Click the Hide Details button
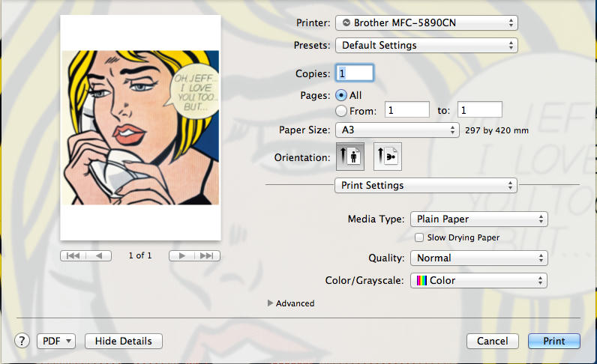Screen dimensions: 597x364 point(123,342)
